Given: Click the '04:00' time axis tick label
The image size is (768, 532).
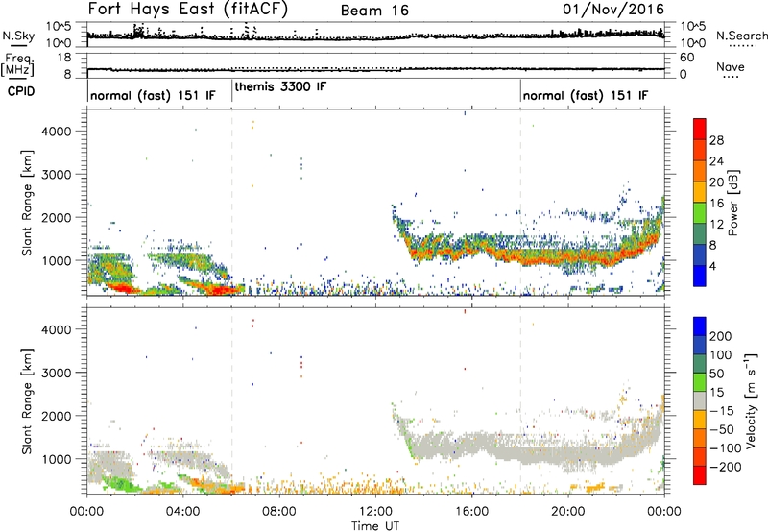Looking at the screenshot, I should [x=182, y=512].
